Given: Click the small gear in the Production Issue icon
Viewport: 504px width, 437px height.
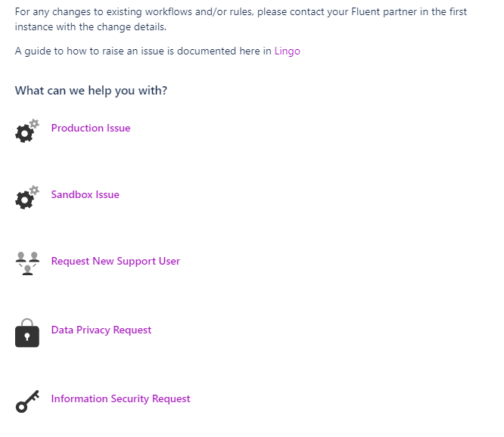Looking at the screenshot, I should click(x=34, y=122).
